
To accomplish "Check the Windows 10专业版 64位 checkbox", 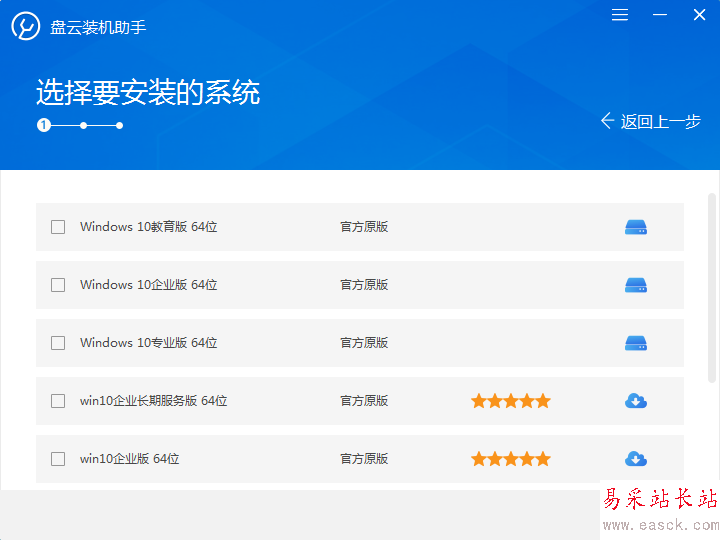I will tap(58, 343).
